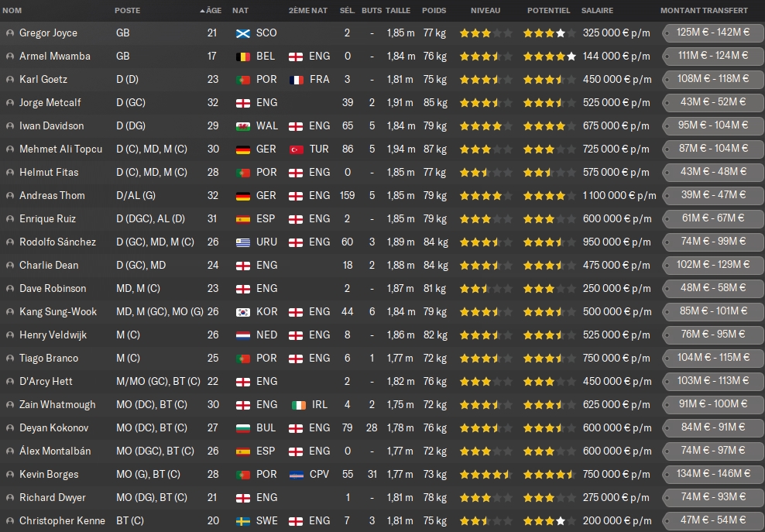Image resolution: width=765 pixels, height=532 pixels.
Task: Click Kevin Borges's CPV second nationality
Action: pyautogui.click(x=319, y=475)
